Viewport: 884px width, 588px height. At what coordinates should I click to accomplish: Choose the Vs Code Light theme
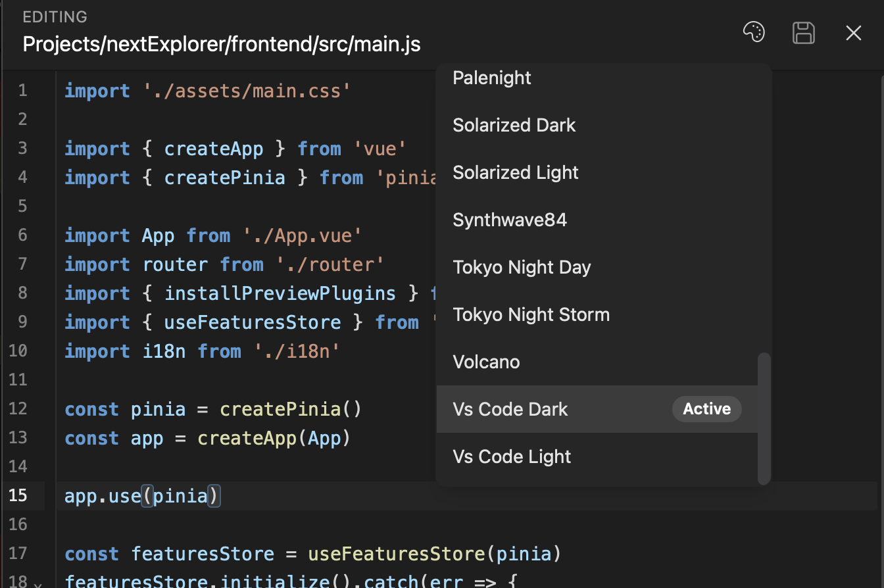(x=597, y=456)
